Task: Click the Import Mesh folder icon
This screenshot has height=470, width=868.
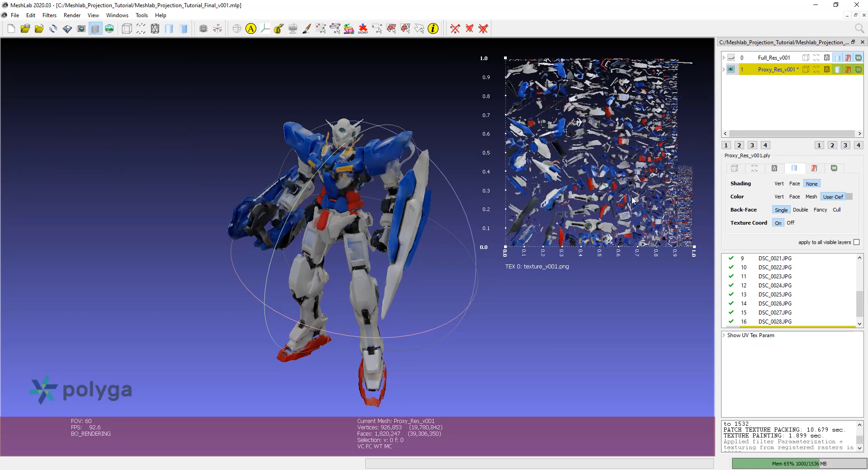Action: pyautogui.click(x=39, y=29)
